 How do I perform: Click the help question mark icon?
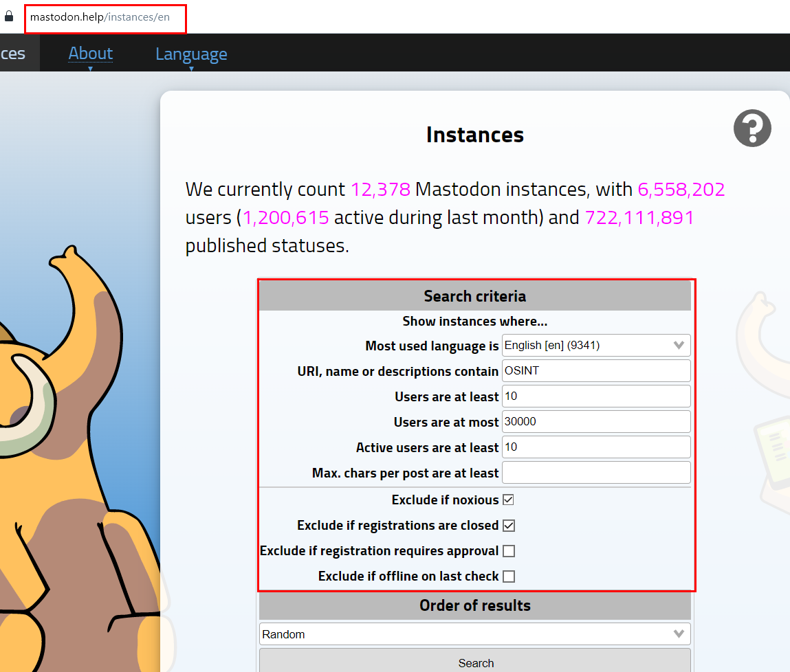[x=751, y=128]
